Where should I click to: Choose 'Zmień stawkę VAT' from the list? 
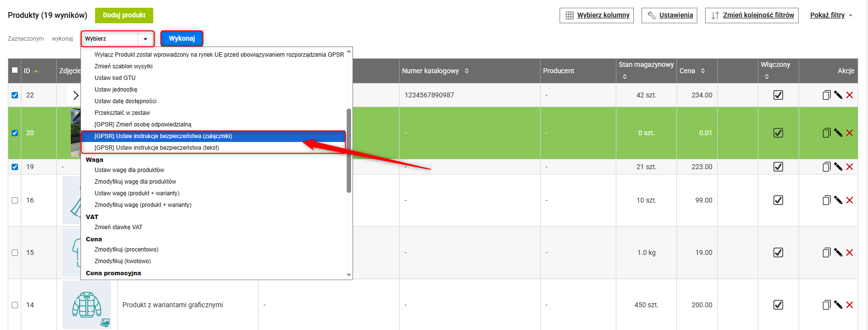click(x=118, y=227)
